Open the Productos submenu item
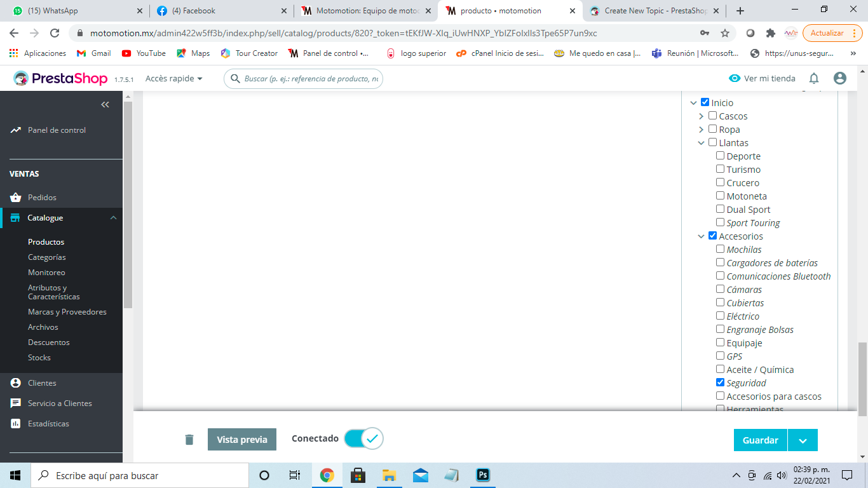The image size is (868, 488). [x=46, y=242]
